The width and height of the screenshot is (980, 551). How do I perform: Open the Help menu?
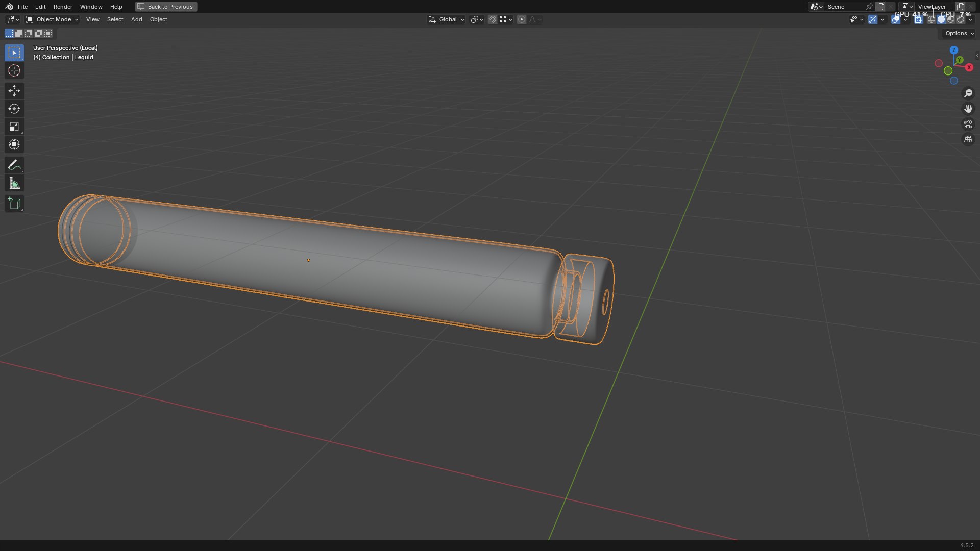(116, 7)
